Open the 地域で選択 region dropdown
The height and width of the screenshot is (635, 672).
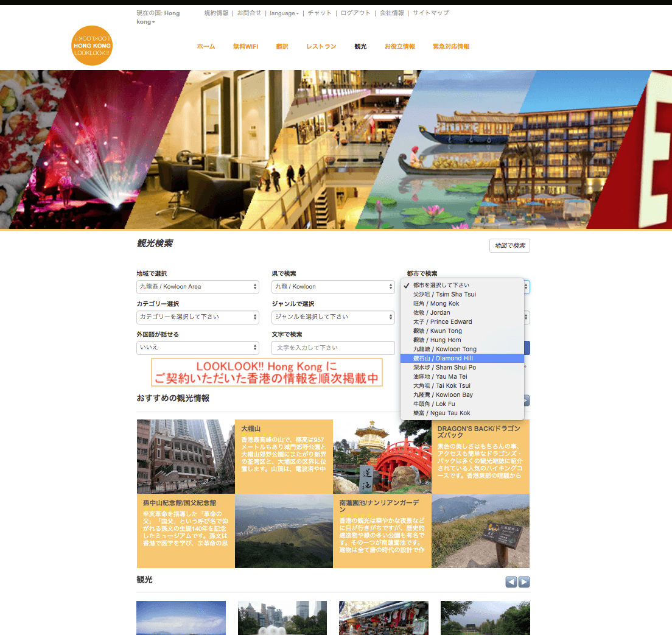pyautogui.click(x=197, y=286)
